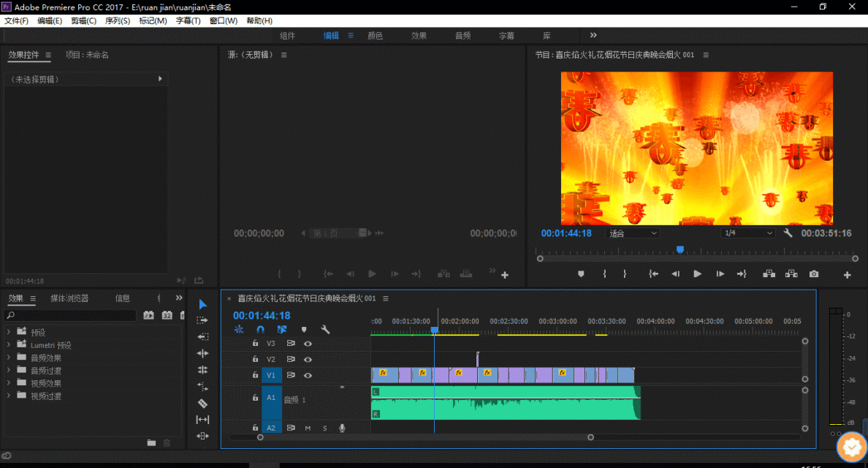
Task: Open the 媒体浏览器 panel tab
Action: click(x=69, y=298)
